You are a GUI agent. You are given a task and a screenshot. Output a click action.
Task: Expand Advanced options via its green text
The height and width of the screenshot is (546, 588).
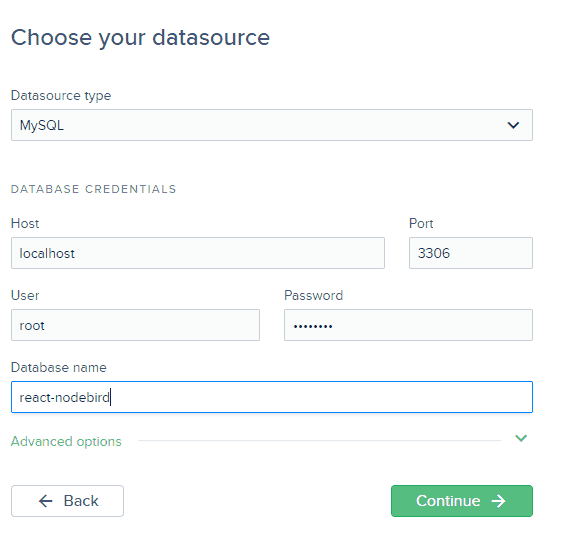tap(66, 442)
